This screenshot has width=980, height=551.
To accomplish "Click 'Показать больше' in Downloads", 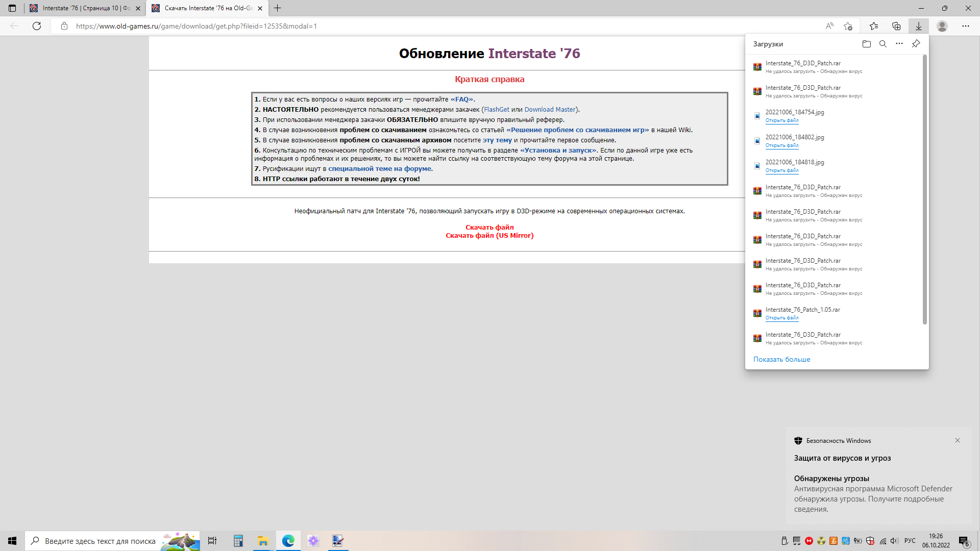I will 781,359.
